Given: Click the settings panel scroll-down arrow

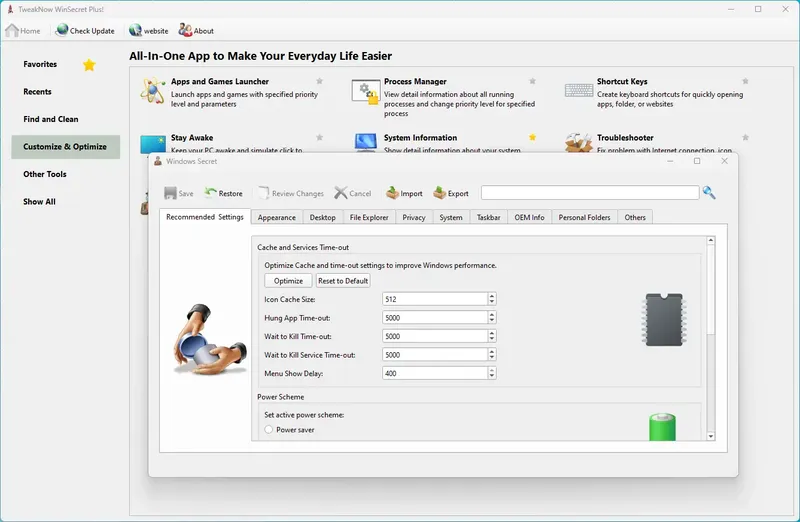Looking at the screenshot, I should pyautogui.click(x=711, y=436).
